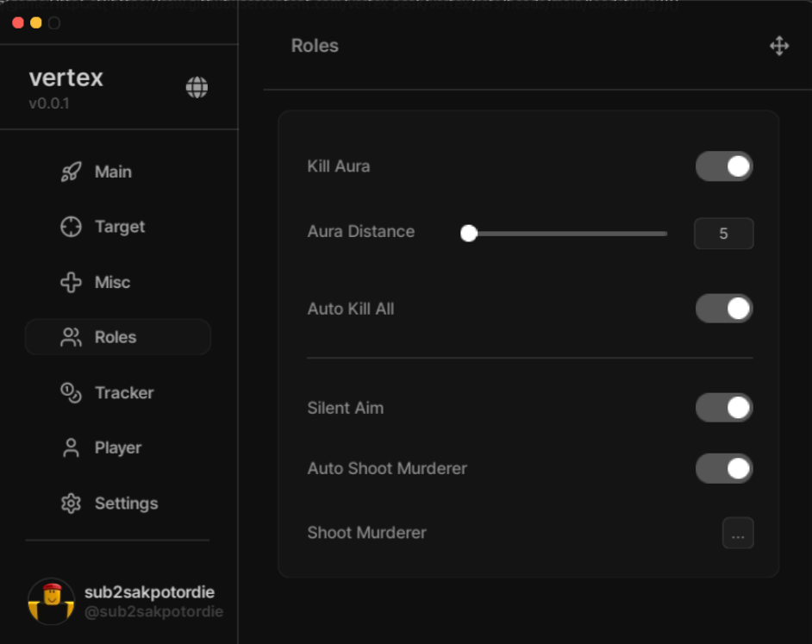
Task: Toggle the Silent Aim switch
Action: (724, 408)
